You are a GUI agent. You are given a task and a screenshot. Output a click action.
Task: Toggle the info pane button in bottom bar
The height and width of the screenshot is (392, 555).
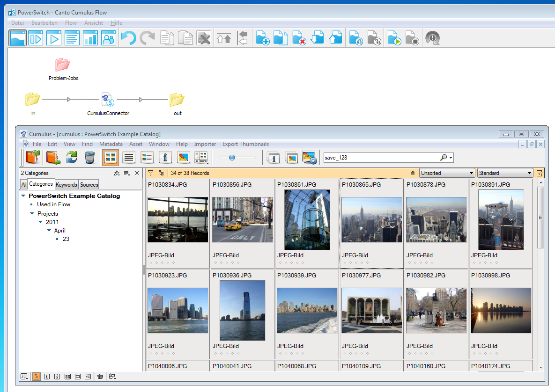(47, 377)
